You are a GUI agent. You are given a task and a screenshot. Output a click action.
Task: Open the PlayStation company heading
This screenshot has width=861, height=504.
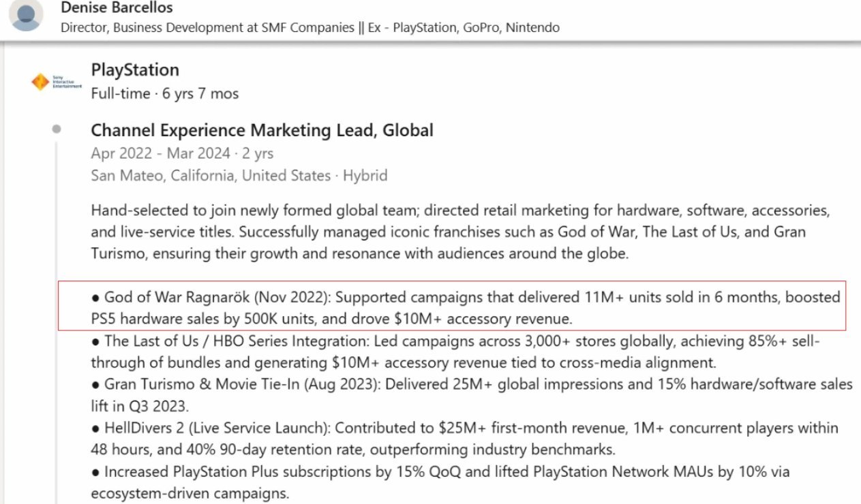click(135, 70)
